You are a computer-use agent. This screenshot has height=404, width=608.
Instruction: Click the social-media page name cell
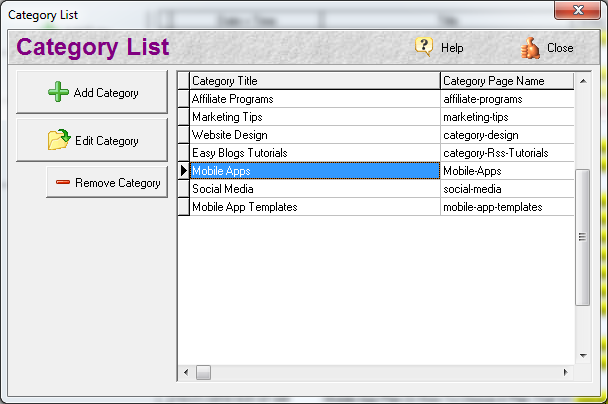coord(507,189)
